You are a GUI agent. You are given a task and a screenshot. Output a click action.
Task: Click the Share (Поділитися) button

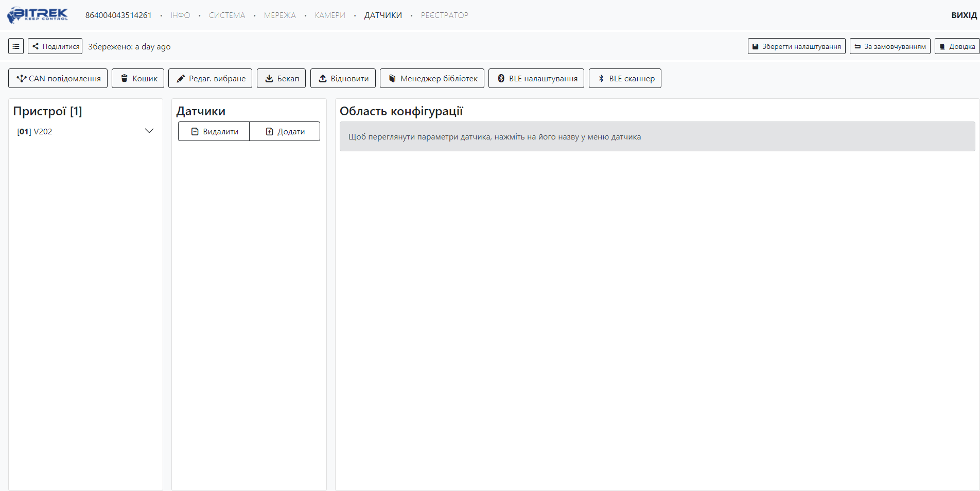click(55, 46)
